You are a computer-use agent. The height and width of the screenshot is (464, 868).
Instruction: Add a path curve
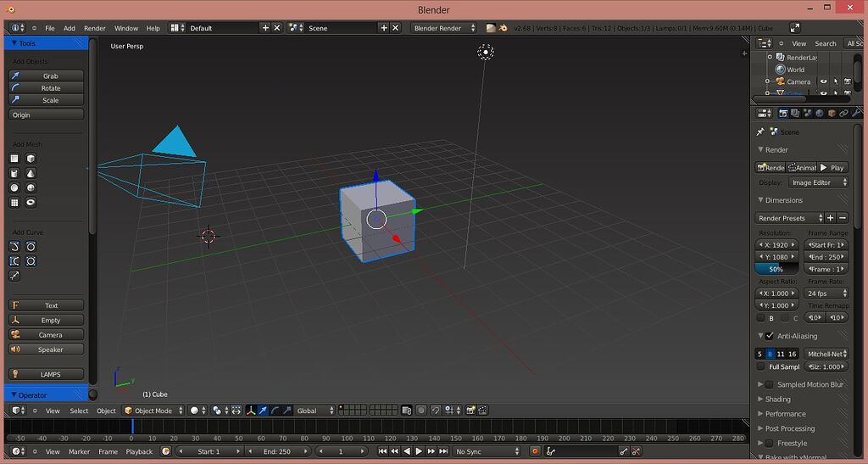(x=15, y=275)
